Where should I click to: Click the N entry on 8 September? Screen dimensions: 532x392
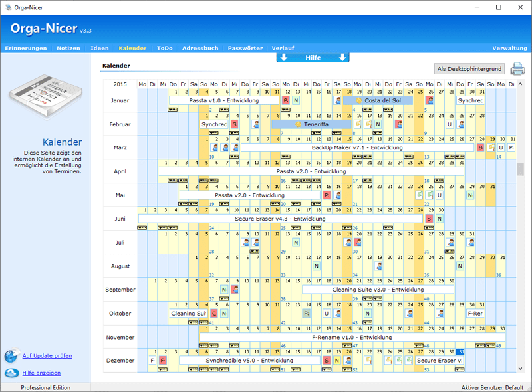pyautogui.click(x=224, y=290)
